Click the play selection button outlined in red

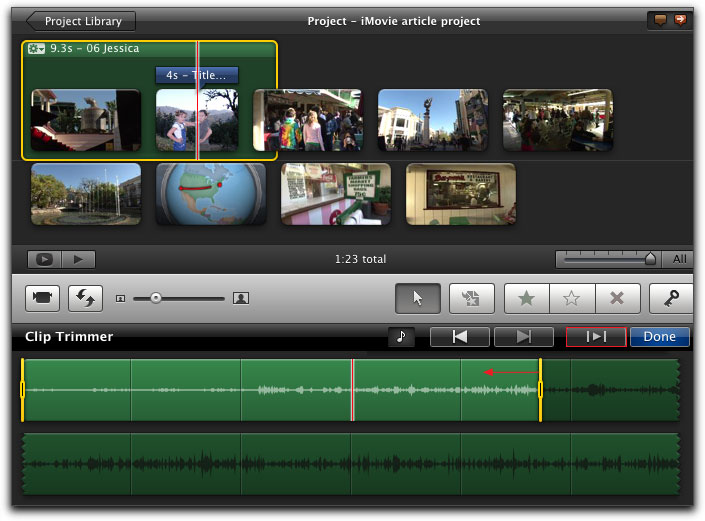pyautogui.click(x=596, y=337)
